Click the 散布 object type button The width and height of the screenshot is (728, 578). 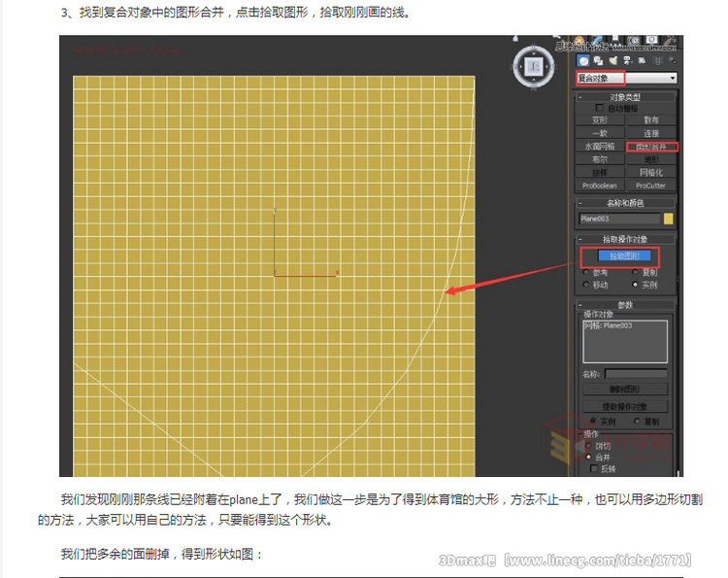point(651,120)
